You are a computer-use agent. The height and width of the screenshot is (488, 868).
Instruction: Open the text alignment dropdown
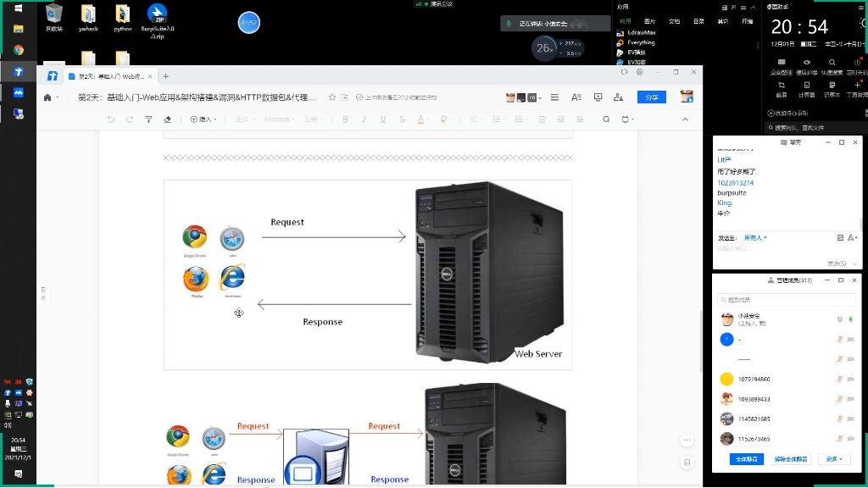point(475,119)
